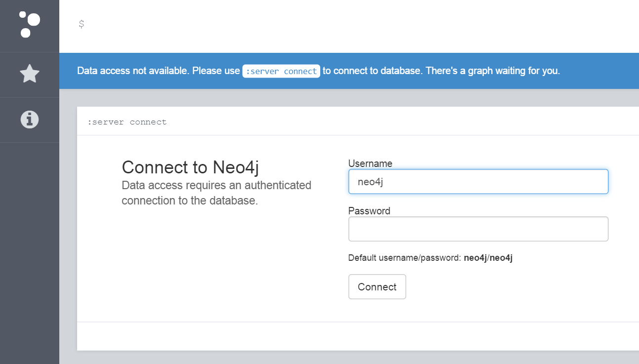Click the dollar-sign command prompt

point(81,23)
